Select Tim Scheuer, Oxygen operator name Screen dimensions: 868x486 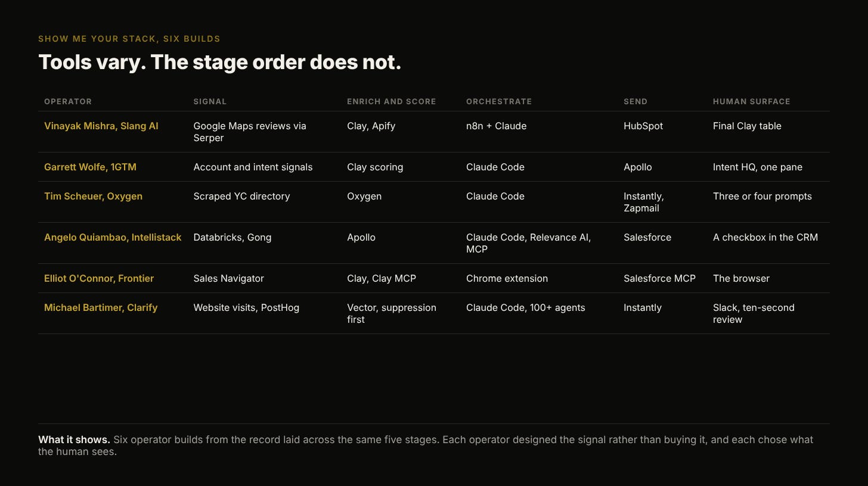tap(93, 196)
